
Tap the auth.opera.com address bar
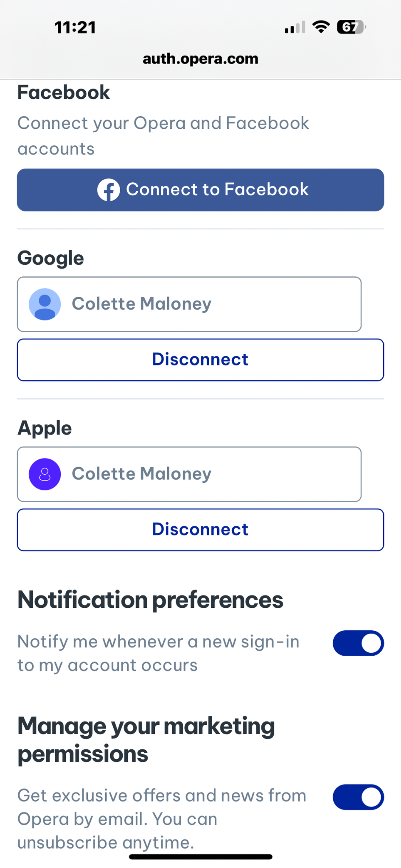click(x=200, y=58)
